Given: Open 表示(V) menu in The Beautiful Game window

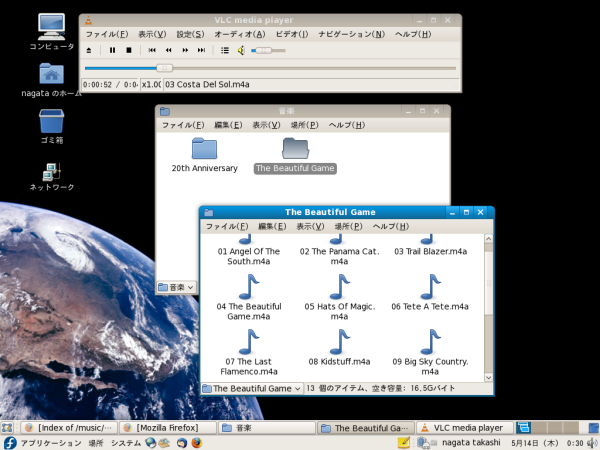Looking at the screenshot, I should click(310, 227).
